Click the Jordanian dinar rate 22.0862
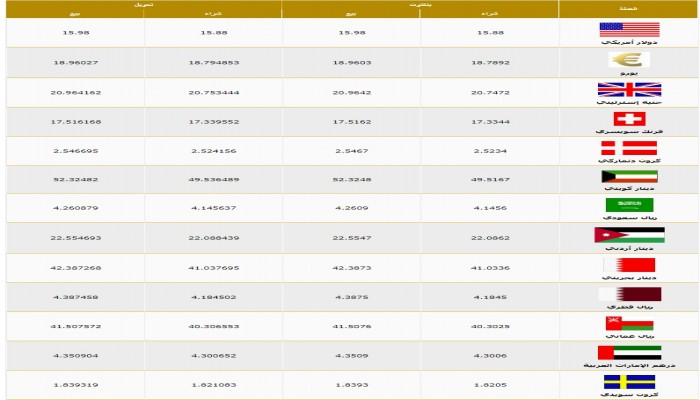Screen dimensions: 700x400 (490, 238)
